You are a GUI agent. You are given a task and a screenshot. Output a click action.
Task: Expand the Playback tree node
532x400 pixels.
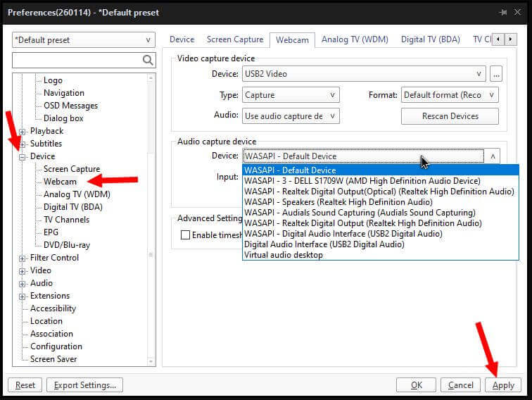point(23,131)
